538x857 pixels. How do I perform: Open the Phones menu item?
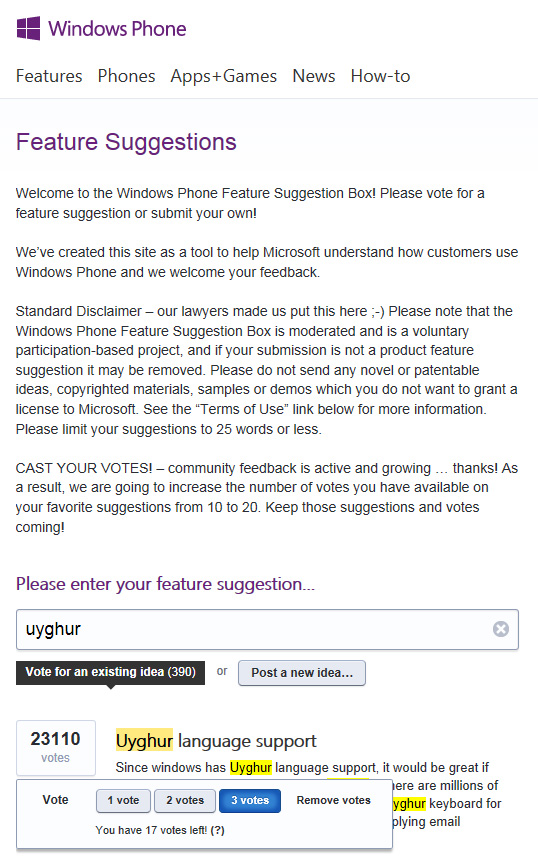[x=126, y=76]
